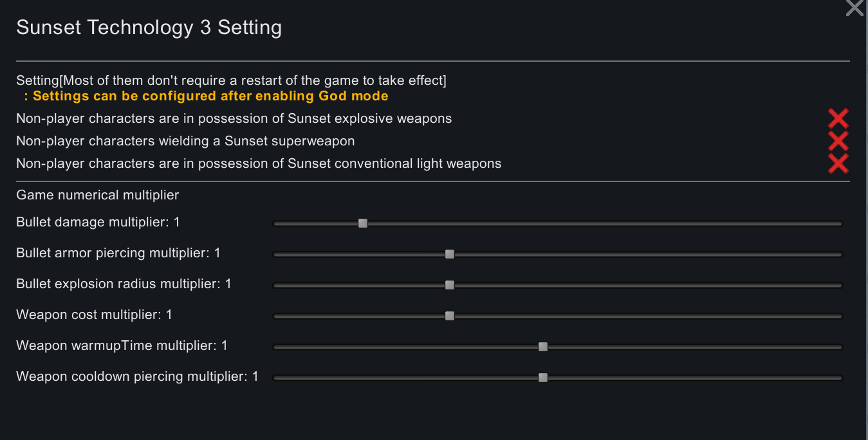Close the Sunset Technology 3 settings window

[x=855, y=8]
